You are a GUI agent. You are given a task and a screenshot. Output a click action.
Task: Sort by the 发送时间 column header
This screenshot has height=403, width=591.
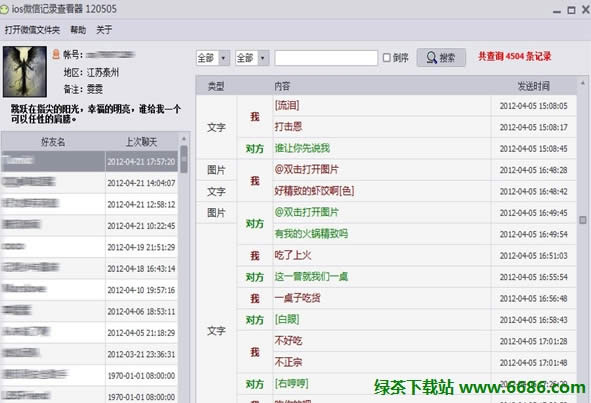coord(534,86)
